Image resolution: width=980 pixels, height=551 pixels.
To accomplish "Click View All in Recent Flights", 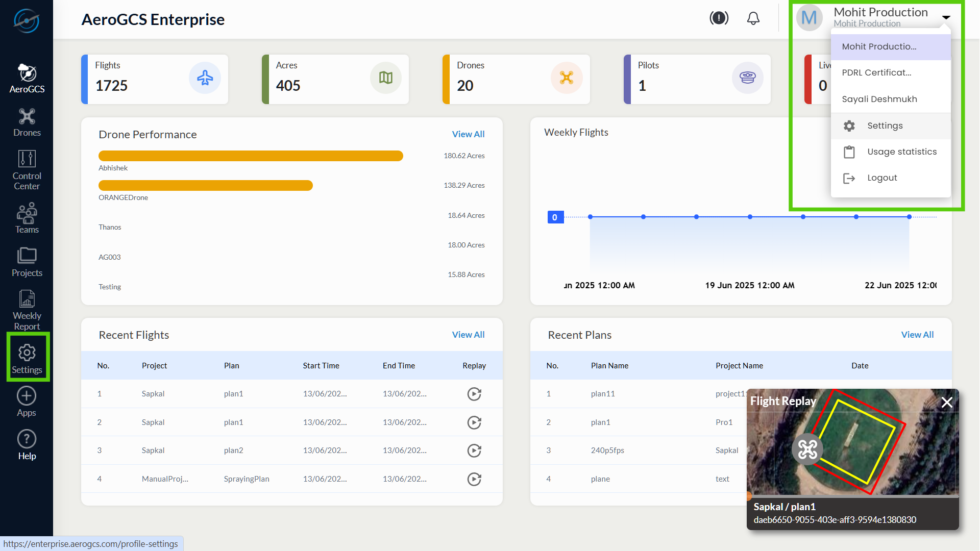I will click(468, 335).
